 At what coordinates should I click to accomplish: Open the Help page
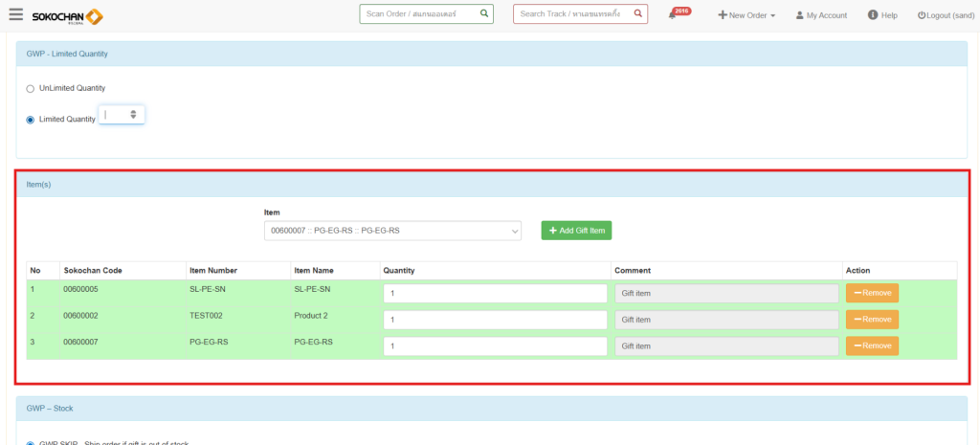(882, 15)
